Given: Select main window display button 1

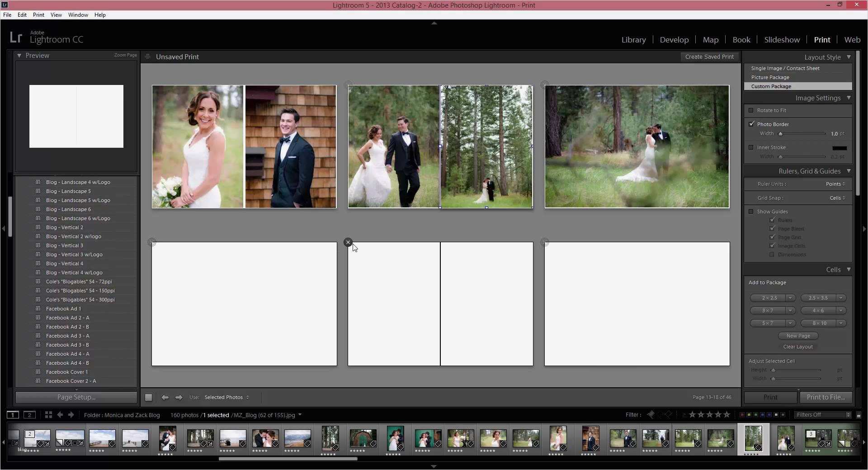Looking at the screenshot, I should coord(13,415).
